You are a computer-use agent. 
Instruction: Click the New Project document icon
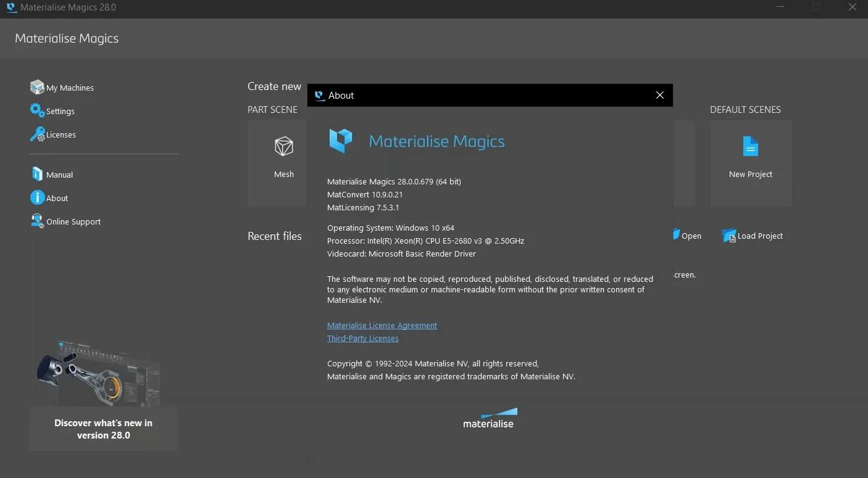click(750, 147)
